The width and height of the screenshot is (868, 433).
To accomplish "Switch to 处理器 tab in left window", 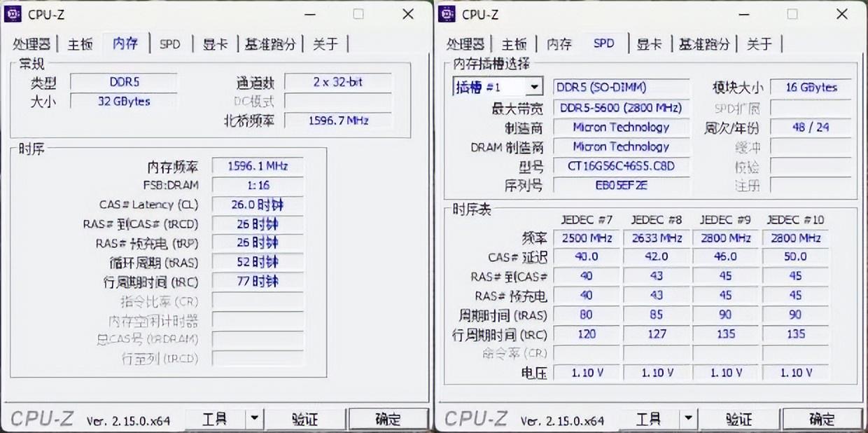I will click(x=31, y=44).
